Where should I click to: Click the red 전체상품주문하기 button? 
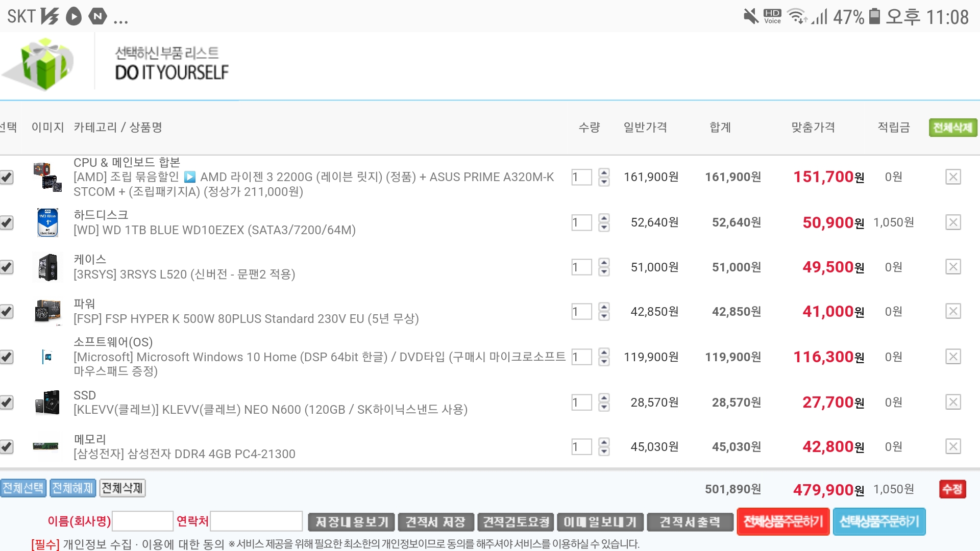783,521
